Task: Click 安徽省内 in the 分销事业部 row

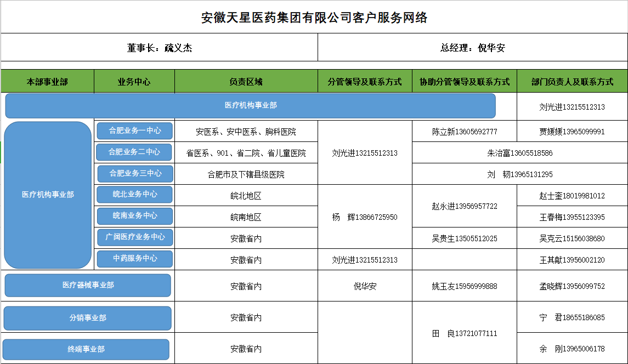Action: coord(246,317)
